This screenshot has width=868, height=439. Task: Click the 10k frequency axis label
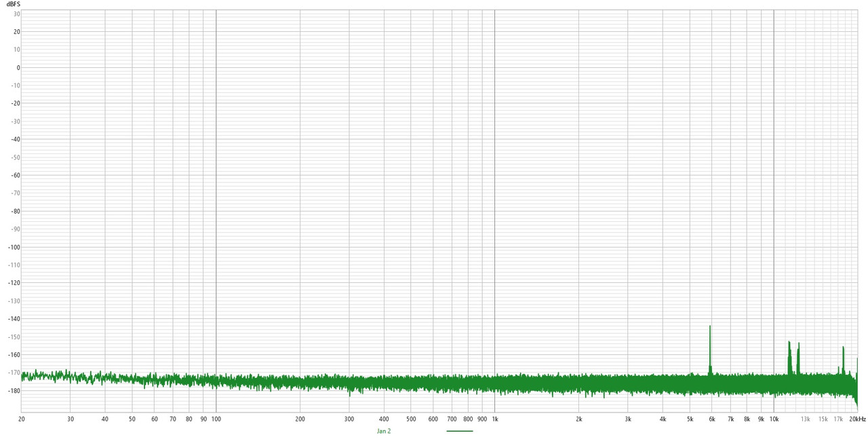pyautogui.click(x=774, y=419)
